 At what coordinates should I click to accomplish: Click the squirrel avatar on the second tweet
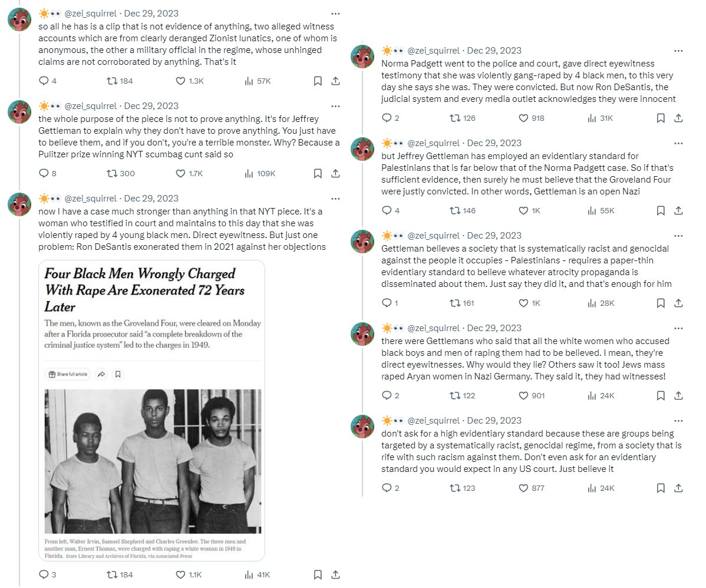20,112
